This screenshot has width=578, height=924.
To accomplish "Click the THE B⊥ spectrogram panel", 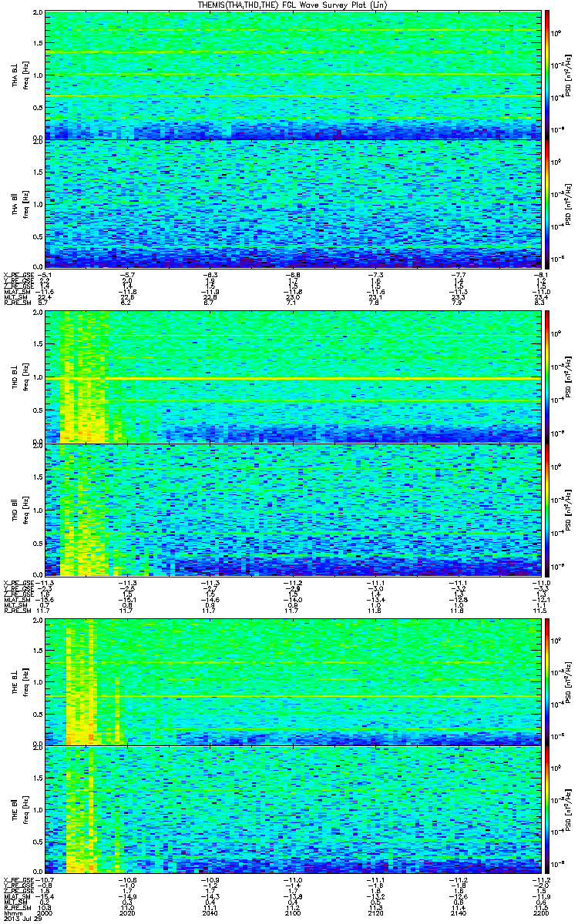I will 294,681.
